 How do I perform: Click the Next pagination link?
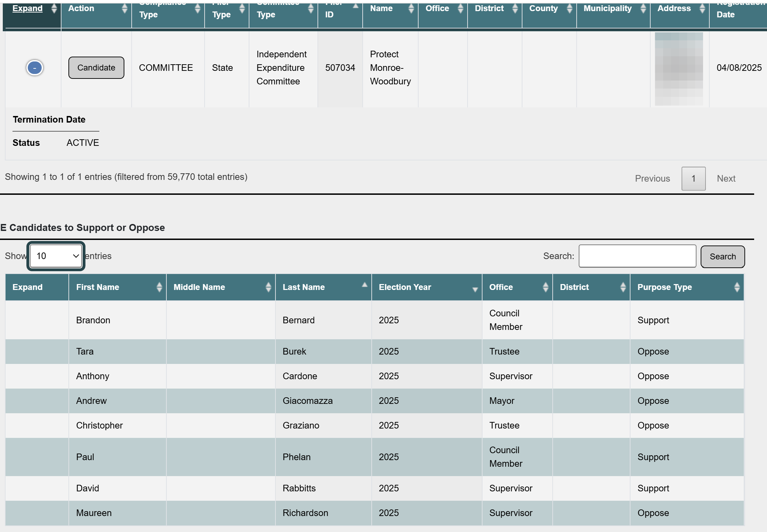726,178
